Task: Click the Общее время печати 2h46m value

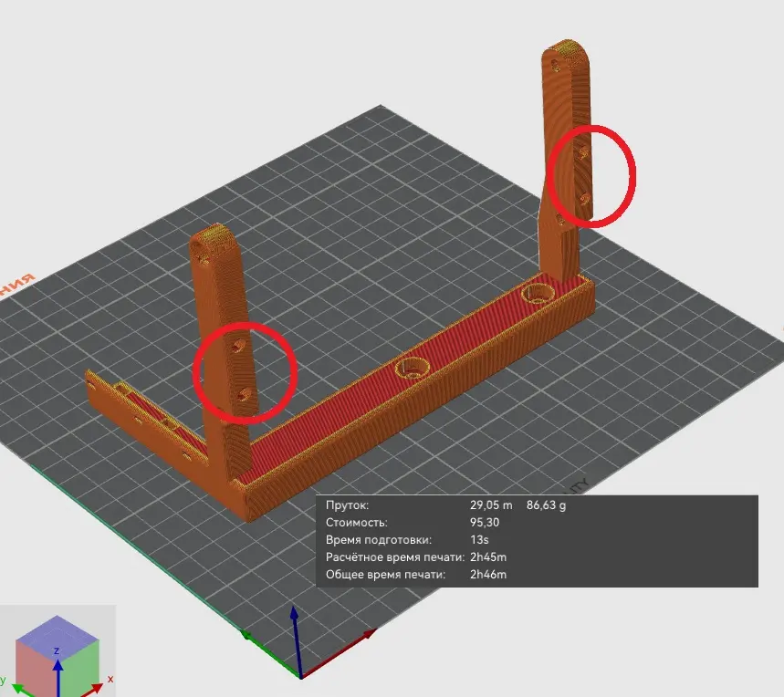Action: [488, 574]
